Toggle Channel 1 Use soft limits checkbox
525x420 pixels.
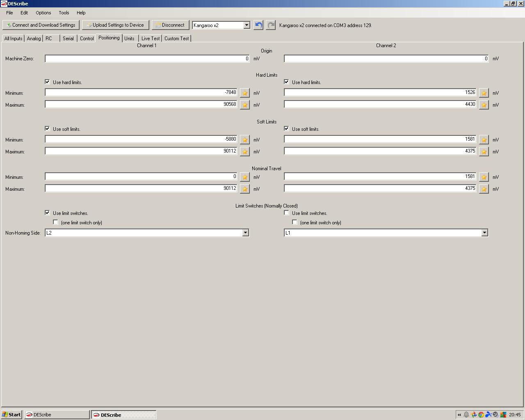pyautogui.click(x=47, y=129)
